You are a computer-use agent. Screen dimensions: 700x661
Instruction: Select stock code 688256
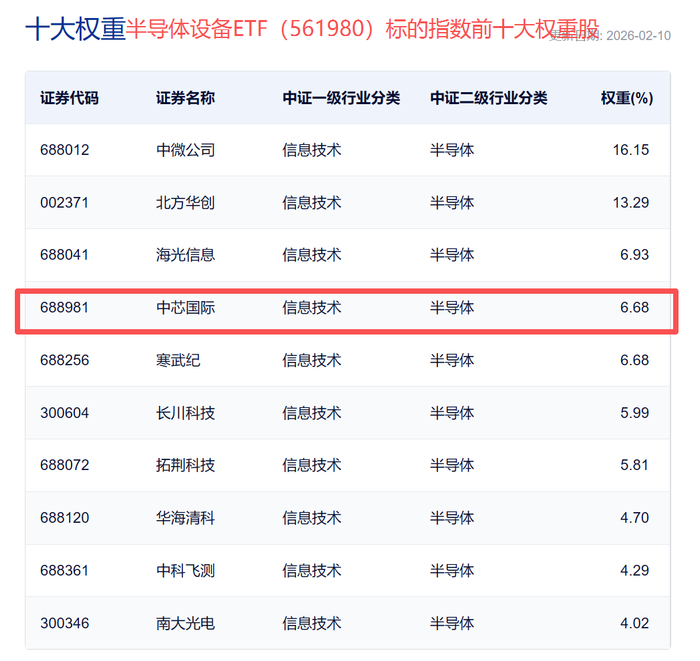(x=65, y=360)
